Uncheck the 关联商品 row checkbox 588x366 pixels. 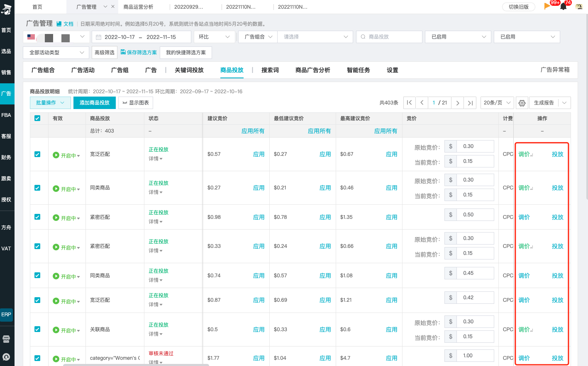tap(37, 329)
